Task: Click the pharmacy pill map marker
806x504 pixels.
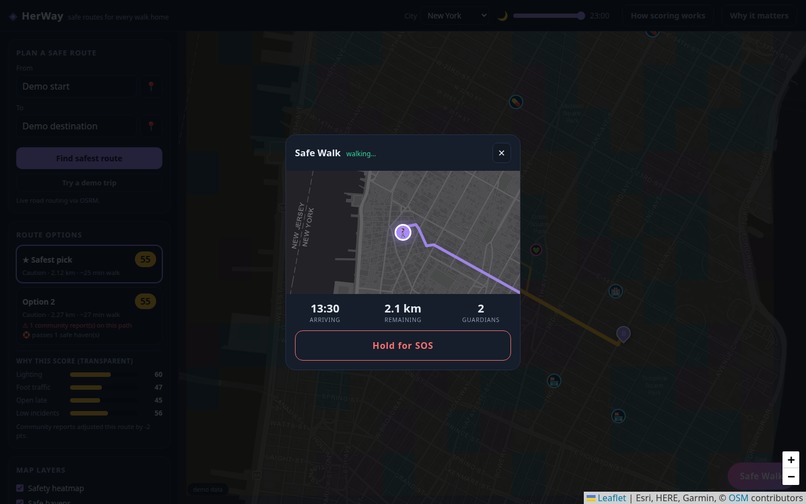Action: click(516, 102)
